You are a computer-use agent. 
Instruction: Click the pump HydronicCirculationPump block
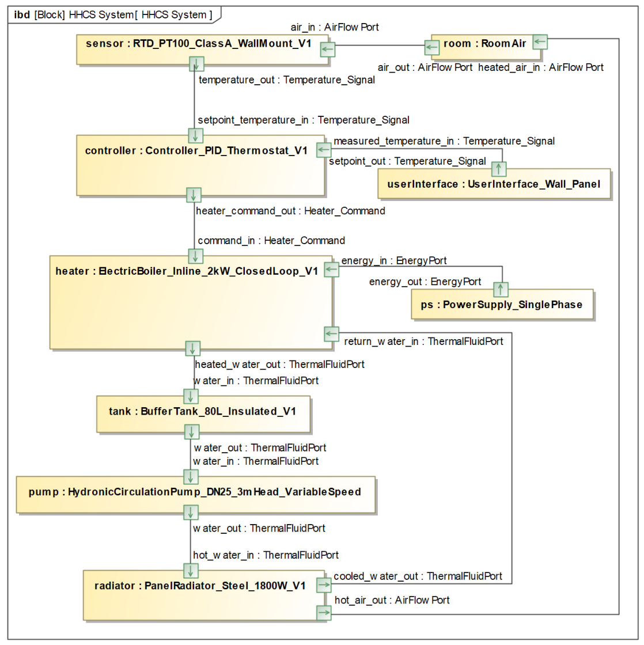[195, 495]
